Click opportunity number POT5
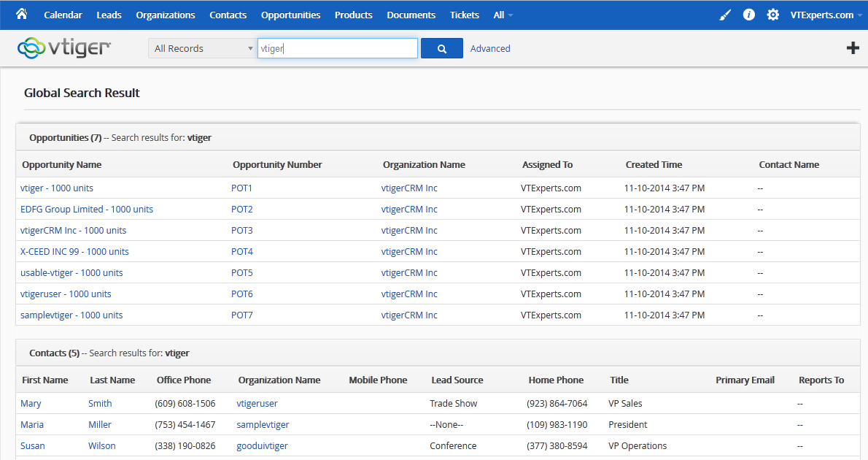This screenshot has height=460, width=868. pos(242,272)
